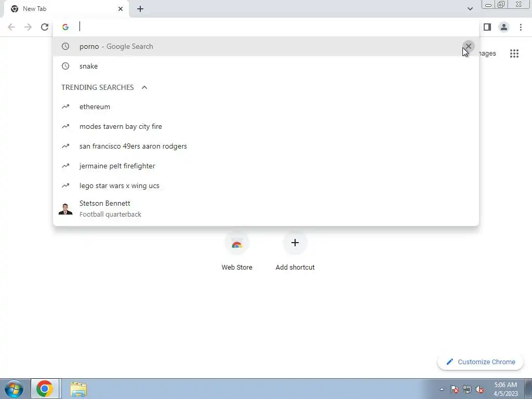
Task: Click the taskbar clock showing 5:06 AM
Action: coord(506,389)
